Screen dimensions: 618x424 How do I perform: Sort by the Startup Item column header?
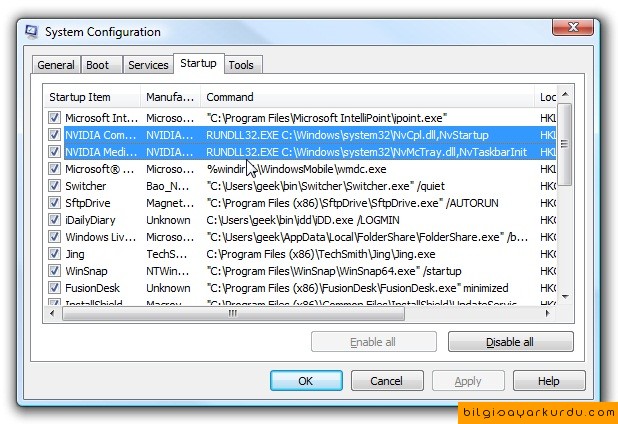[x=91, y=97]
